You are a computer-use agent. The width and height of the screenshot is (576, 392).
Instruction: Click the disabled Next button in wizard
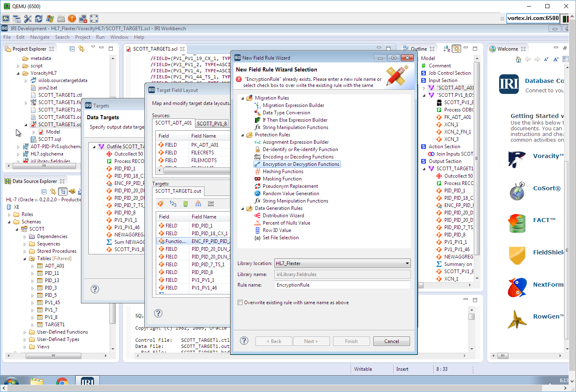[311, 341]
